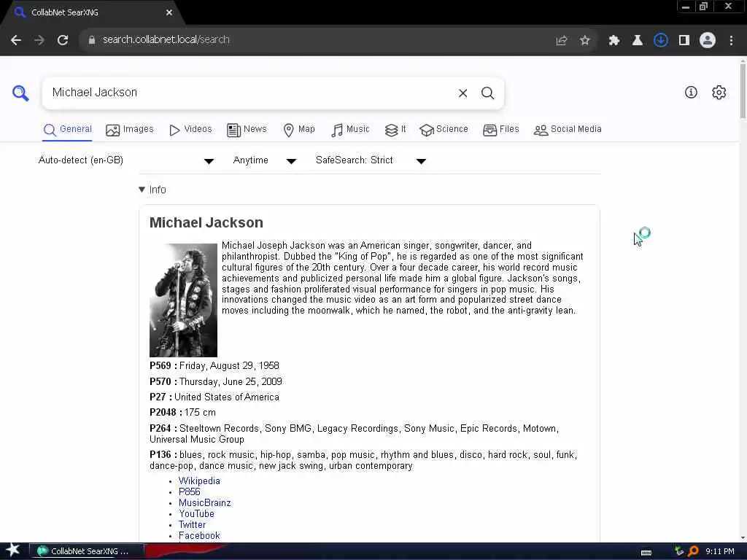Screen dimensions: 747x560
Task: Close the CollabNet SearXNG tab
Action: pyautogui.click(x=169, y=12)
